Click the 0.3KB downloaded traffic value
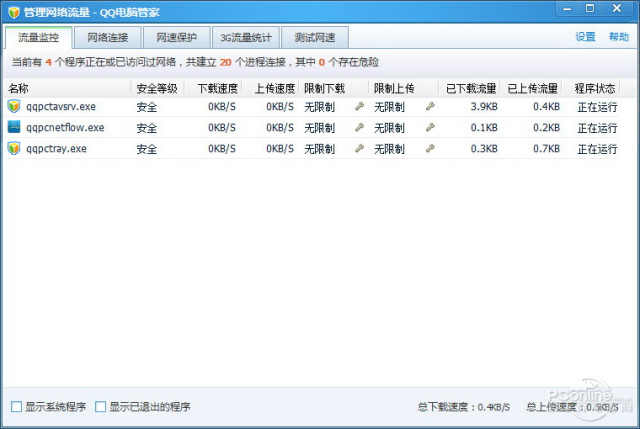The width and height of the screenshot is (640, 429). click(x=484, y=149)
